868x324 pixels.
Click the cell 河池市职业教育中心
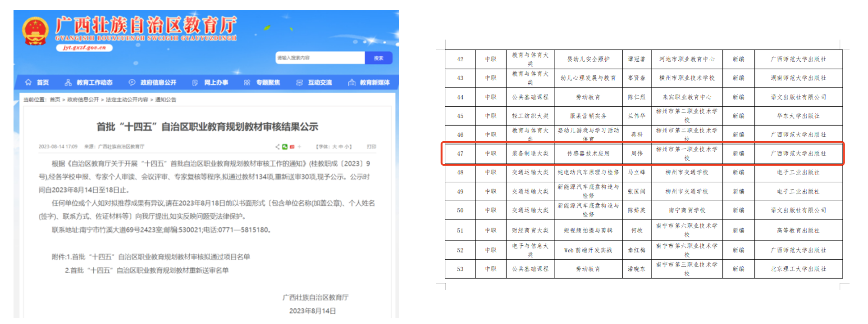(687, 59)
